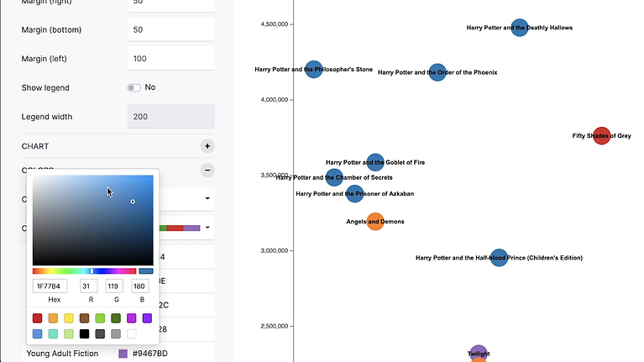Image resolution: width=644 pixels, height=362 pixels.
Task: Click the R value field in color picker
Action: 89,286
